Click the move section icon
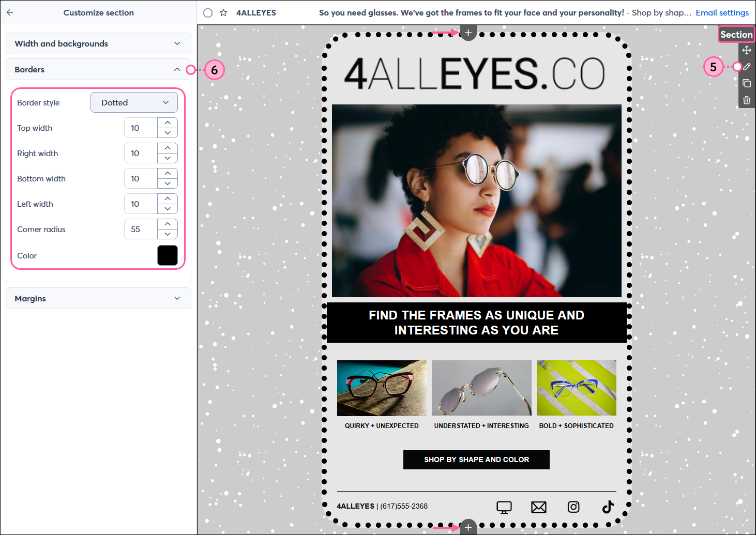 click(x=747, y=50)
